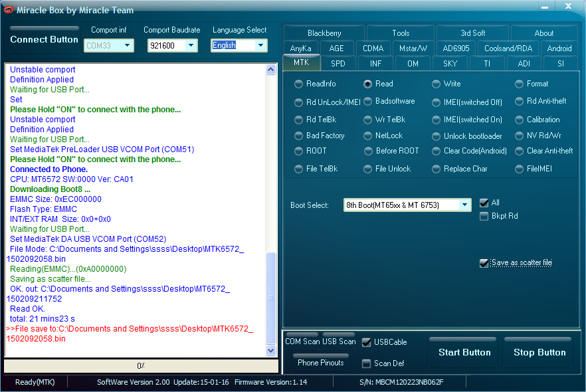Switch to the SPD tab
Image resolution: width=586 pixels, height=392 pixels.
coord(338,64)
